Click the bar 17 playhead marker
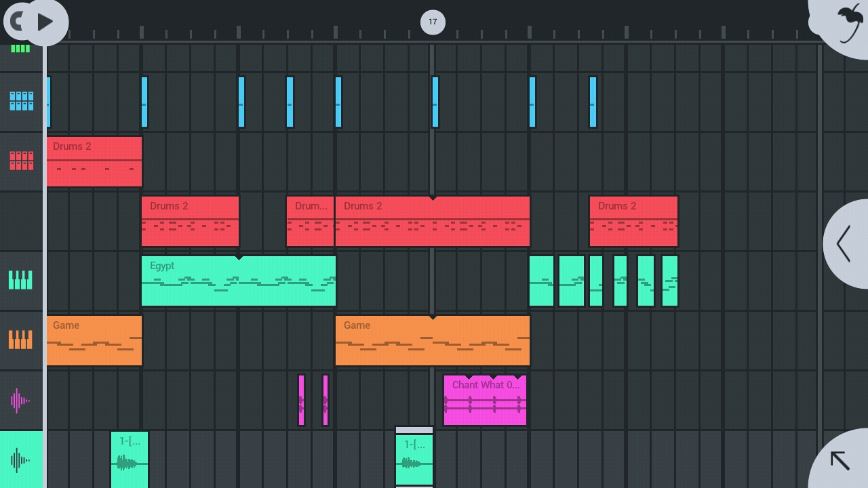 coord(433,22)
